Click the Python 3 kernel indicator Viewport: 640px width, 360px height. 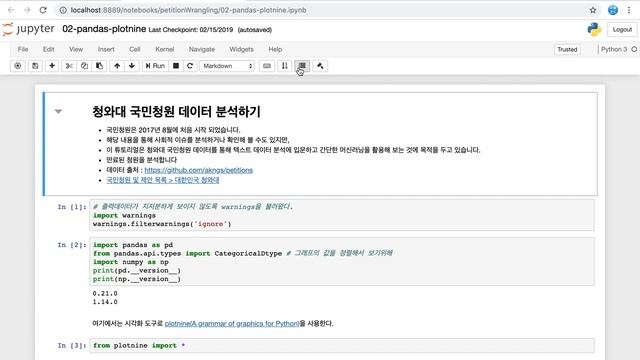tap(613, 49)
